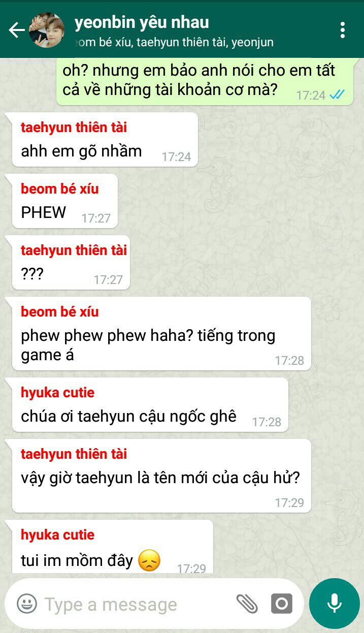Focus the 'Type a message' field
Image resolution: width=364 pixels, height=633 pixels.
tap(137, 604)
